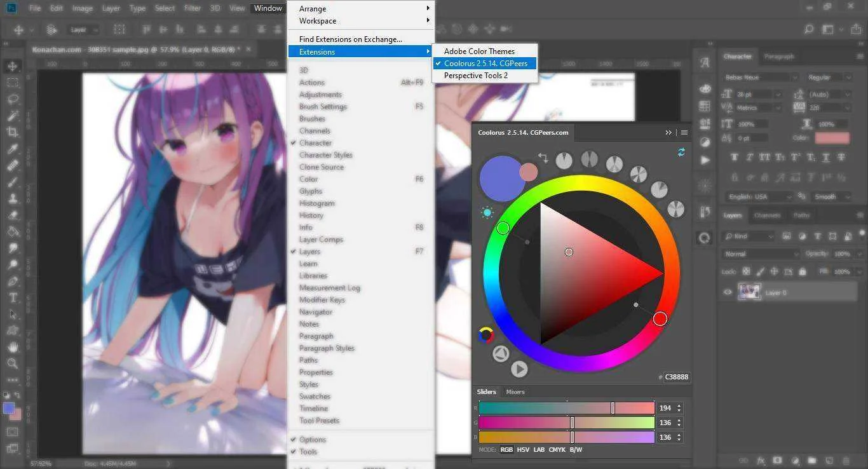This screenshot has width=868, height=469.
Task: Click the triangle shape icon in Coolorus
Action: [501, 353]
